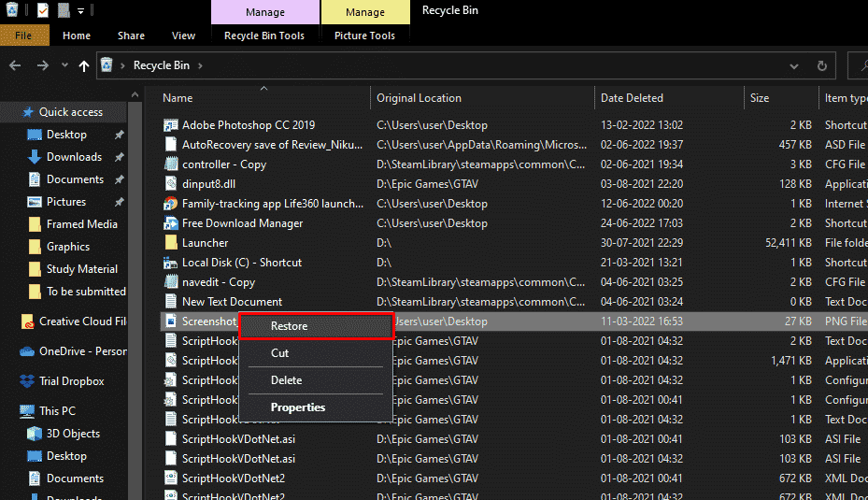
Task: Select the New Text Document file icon
Action: click(x=170, y=302)
